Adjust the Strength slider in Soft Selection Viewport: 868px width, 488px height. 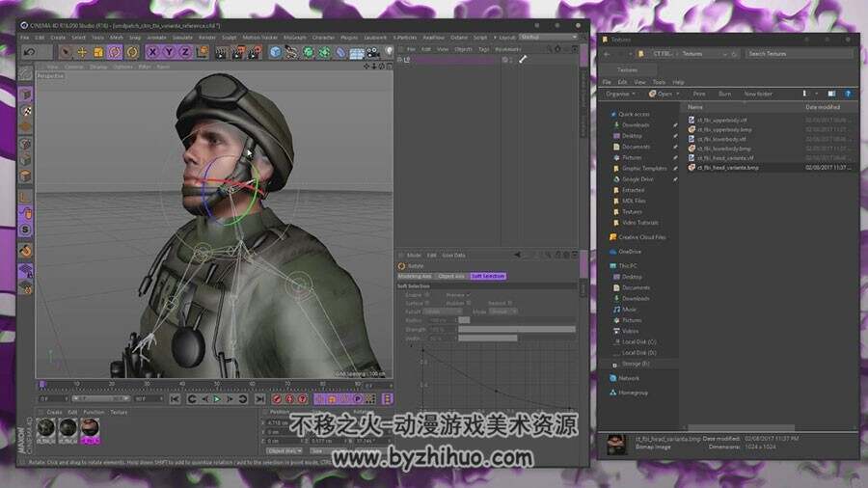[x=517, y=329]
